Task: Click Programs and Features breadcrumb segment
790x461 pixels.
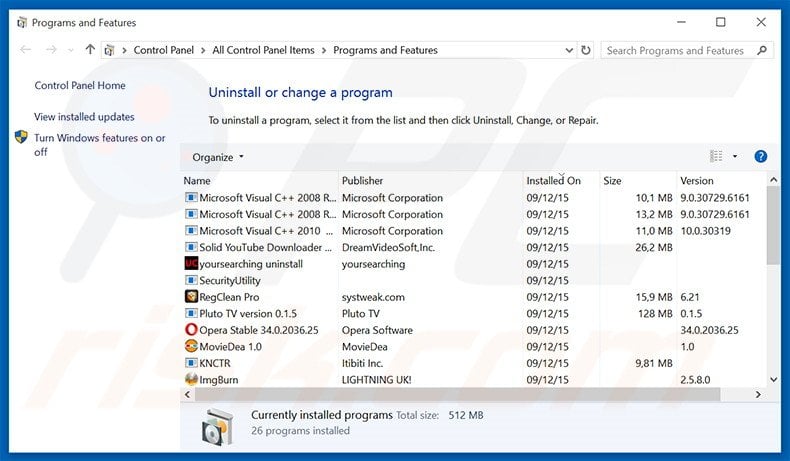Action: (385, 50)
